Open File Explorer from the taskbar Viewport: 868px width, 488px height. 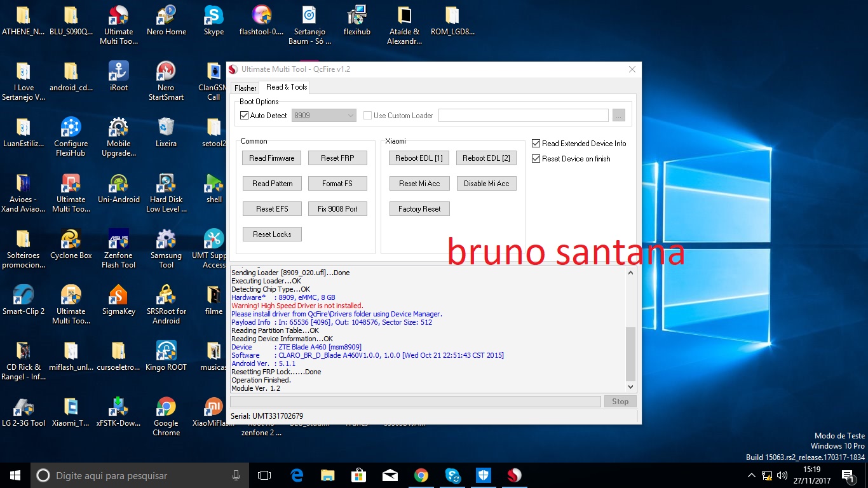click(328, 475)
